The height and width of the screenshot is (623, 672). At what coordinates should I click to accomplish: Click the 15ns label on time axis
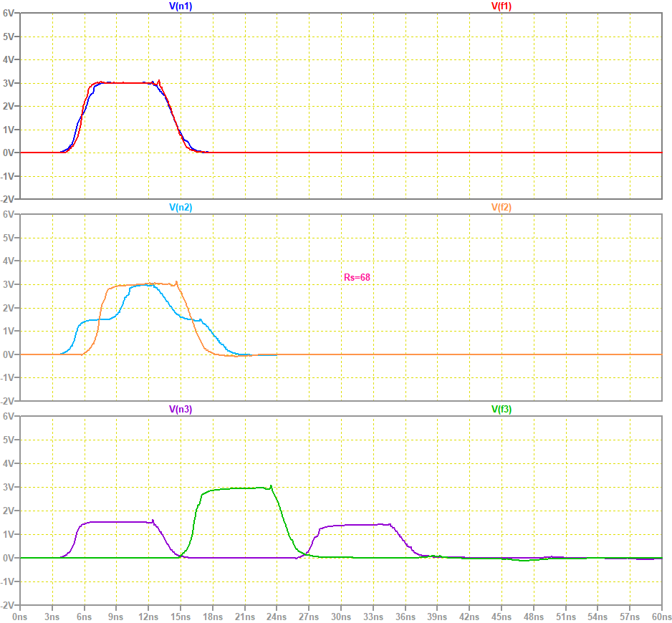pyautogui.click(x=181, y=615)
